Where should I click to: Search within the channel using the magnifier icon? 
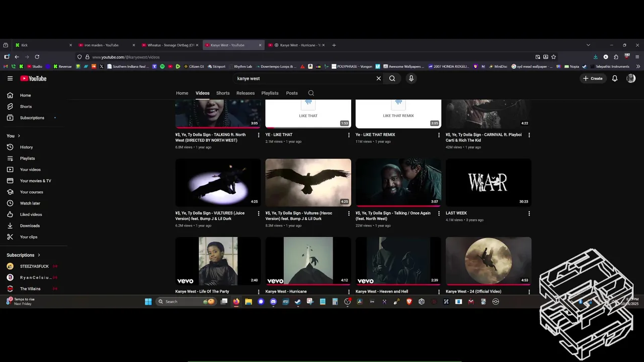[x=311, y=93]
